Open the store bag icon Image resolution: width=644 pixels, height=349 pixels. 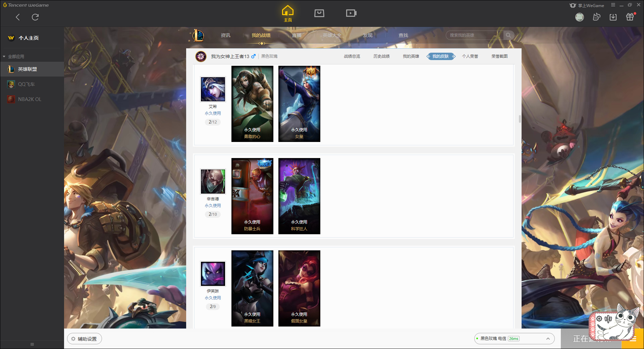(319, 13)
